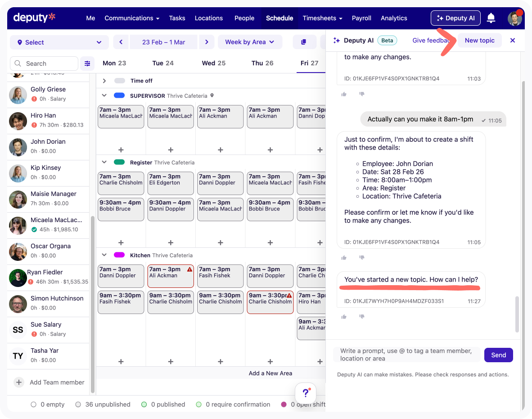Open the location Select dropdown
This screenshot has width=532, height=419.
(x=59, y=42)
